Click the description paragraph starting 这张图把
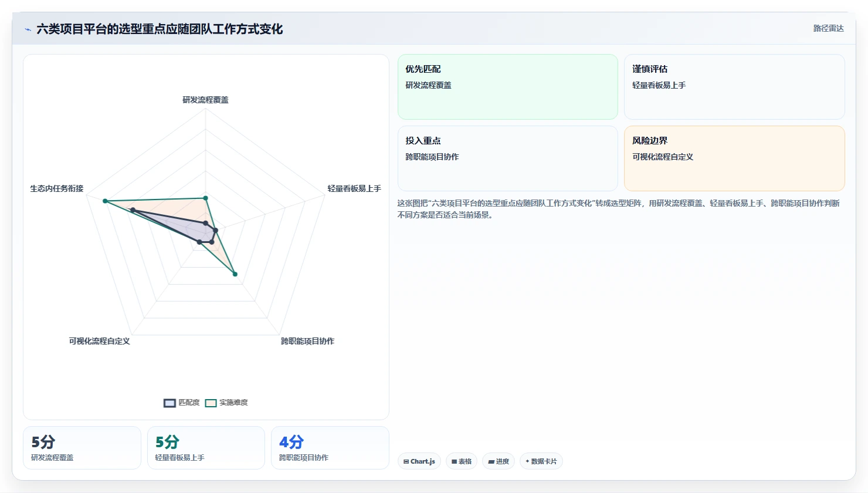Image resolution: width=868 pixels, height=493 pixels. click(x=619, y=209)
